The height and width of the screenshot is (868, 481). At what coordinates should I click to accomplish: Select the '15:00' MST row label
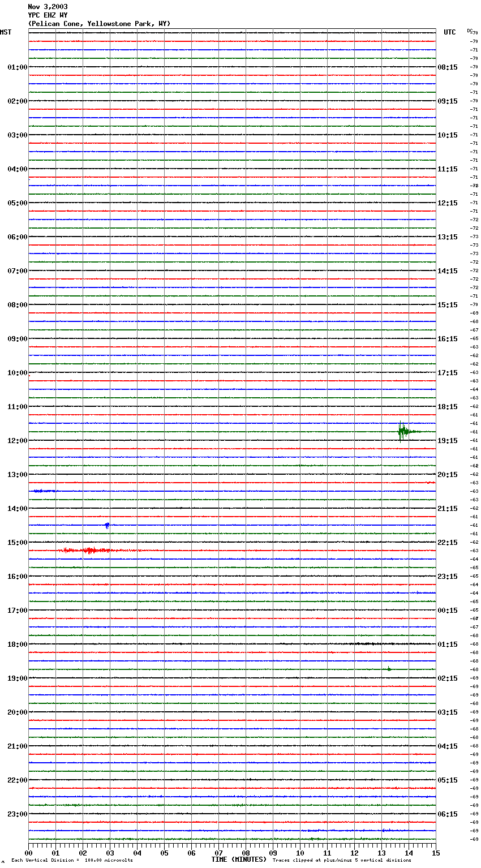tap(18, 543)
